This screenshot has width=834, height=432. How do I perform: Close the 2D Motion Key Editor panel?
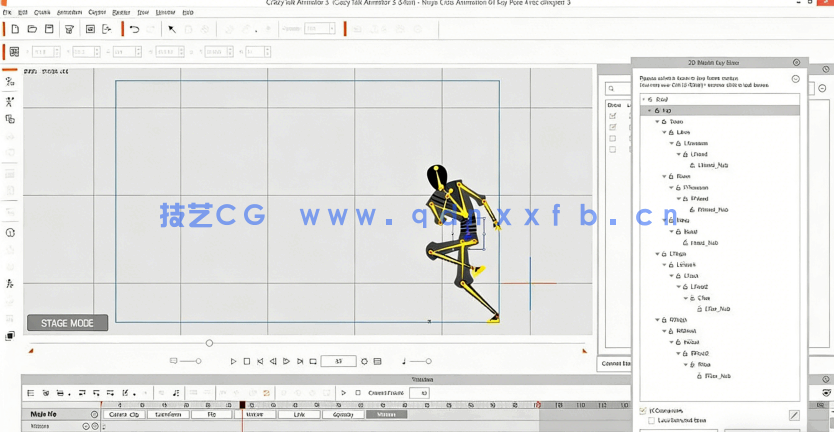pos(796,62)
